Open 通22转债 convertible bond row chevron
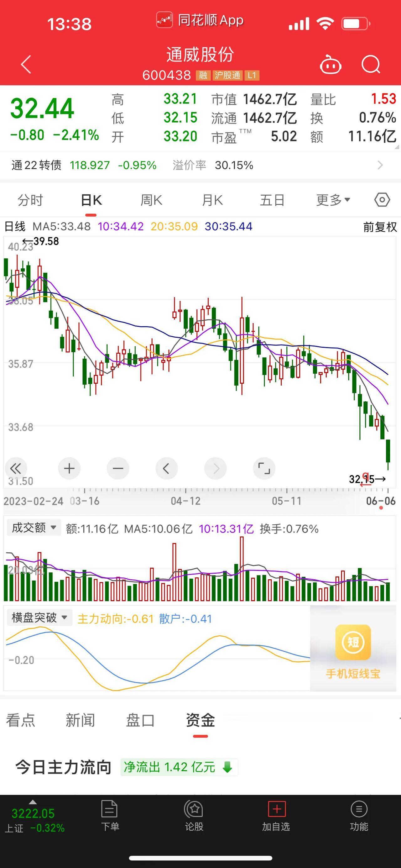 380,165
